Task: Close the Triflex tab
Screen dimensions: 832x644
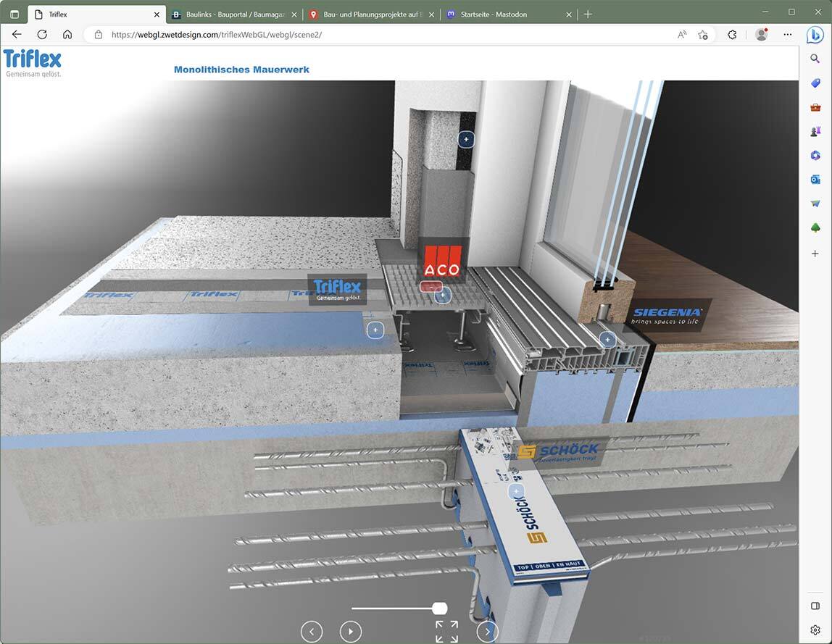Action: click(157, 15)
